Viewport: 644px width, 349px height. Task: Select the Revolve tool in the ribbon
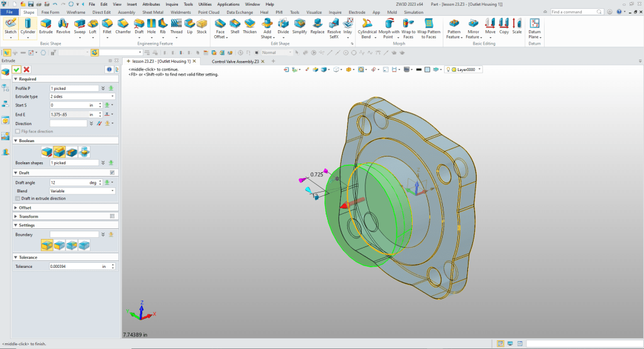tap(63, 26)
